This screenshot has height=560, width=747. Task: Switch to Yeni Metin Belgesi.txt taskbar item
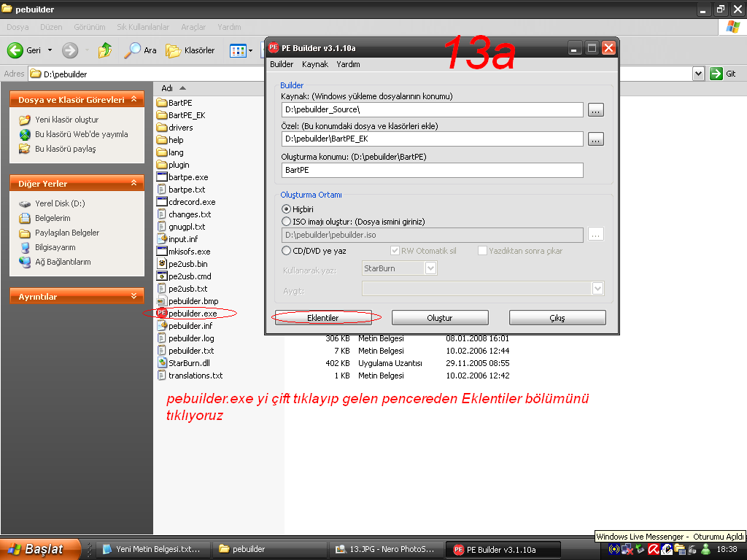pos(153,549)
